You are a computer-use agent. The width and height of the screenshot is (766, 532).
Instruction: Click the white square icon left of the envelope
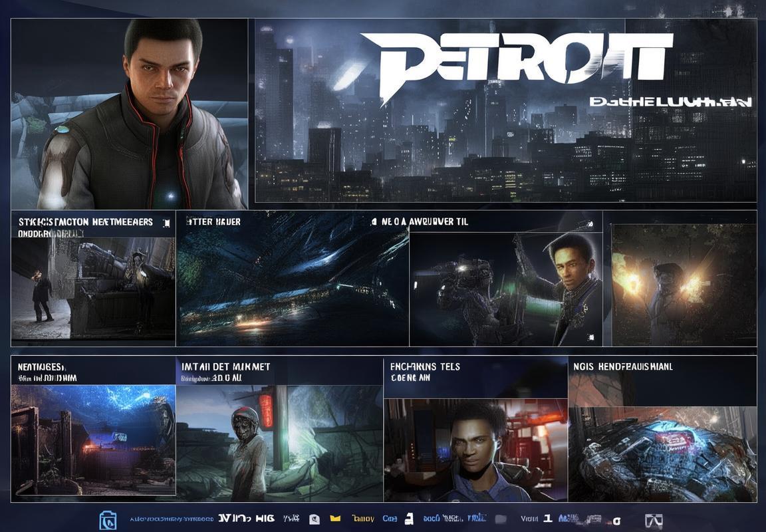pyautogui.click(x=314, y=519)
